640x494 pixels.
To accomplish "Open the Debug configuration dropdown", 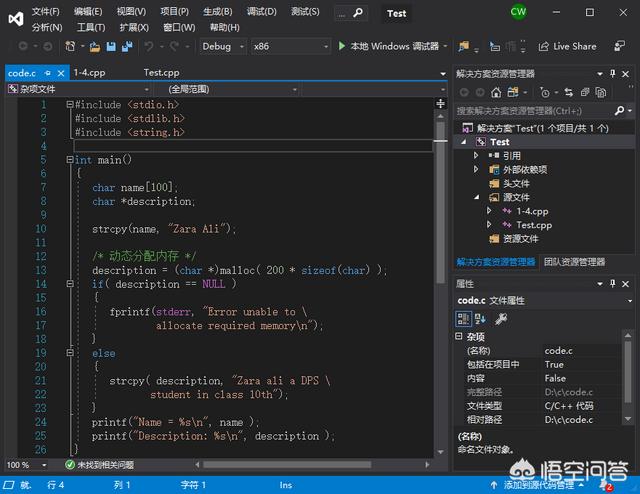I will point(223,47).
